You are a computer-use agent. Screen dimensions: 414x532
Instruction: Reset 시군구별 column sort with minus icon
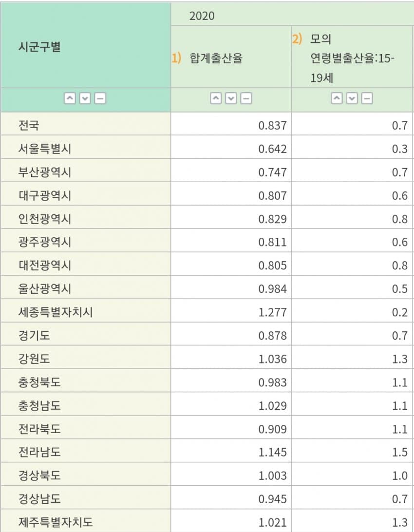click(x=100, y=99)
